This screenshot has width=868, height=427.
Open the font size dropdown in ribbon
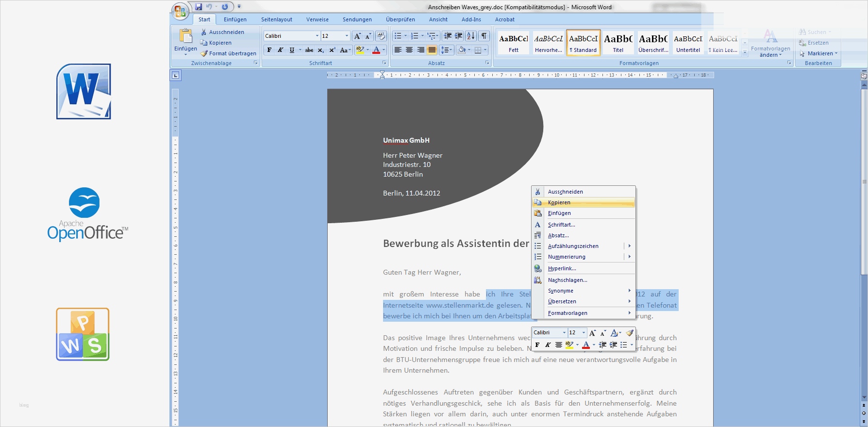click(x=347, y=36)
